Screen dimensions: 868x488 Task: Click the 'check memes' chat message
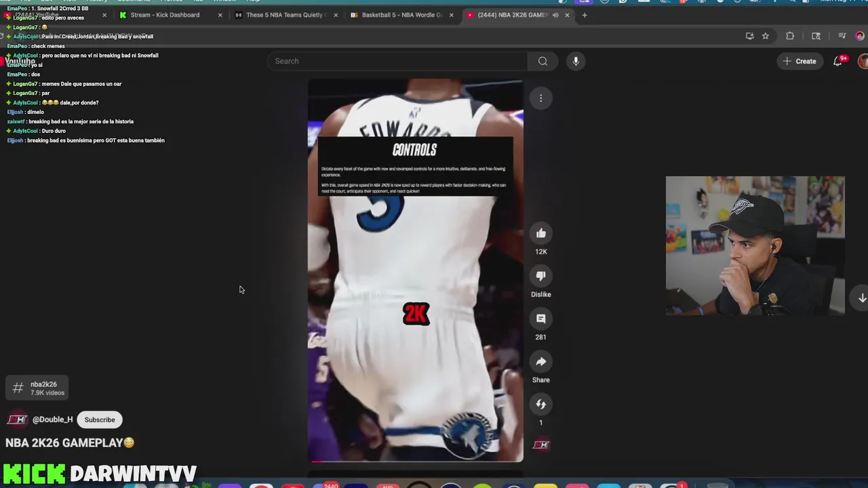36,46
